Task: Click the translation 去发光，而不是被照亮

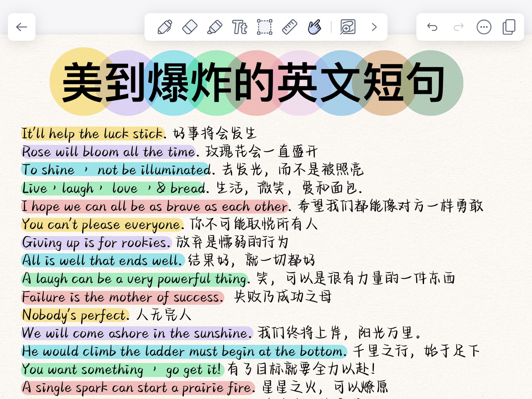Action: [x=293, y=169]
